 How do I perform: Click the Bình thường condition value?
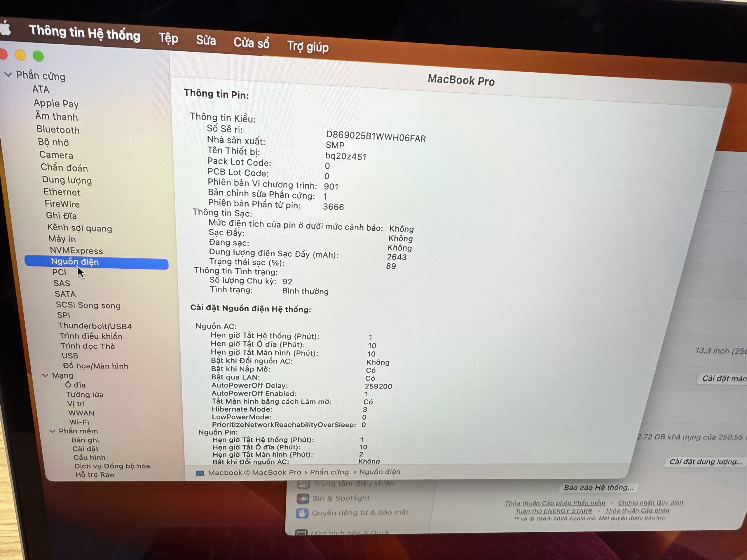(x=305, y=291)
